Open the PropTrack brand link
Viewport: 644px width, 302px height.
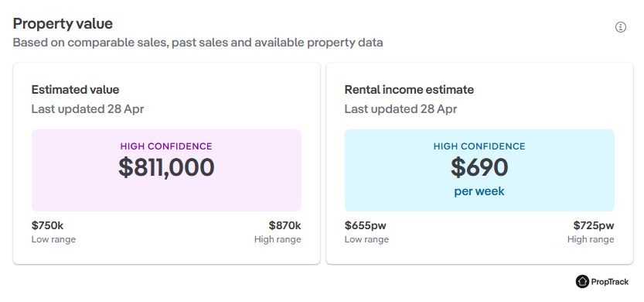[x=602, y=282]
